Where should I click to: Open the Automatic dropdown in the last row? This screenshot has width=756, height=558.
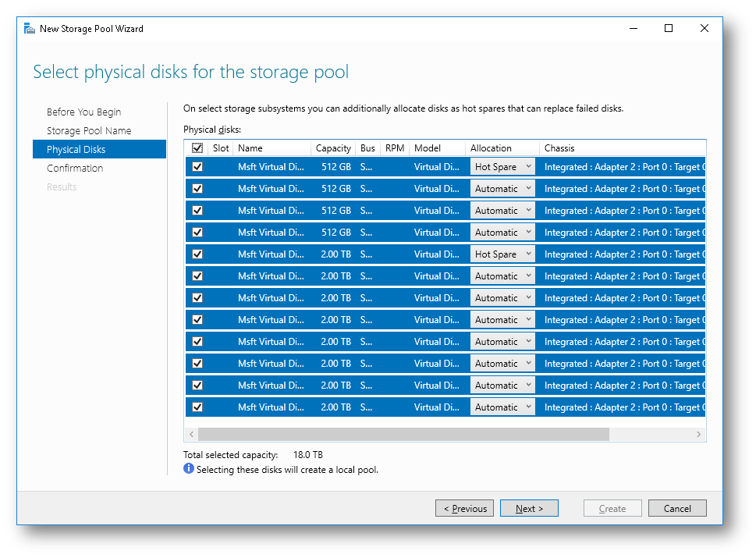502,407
